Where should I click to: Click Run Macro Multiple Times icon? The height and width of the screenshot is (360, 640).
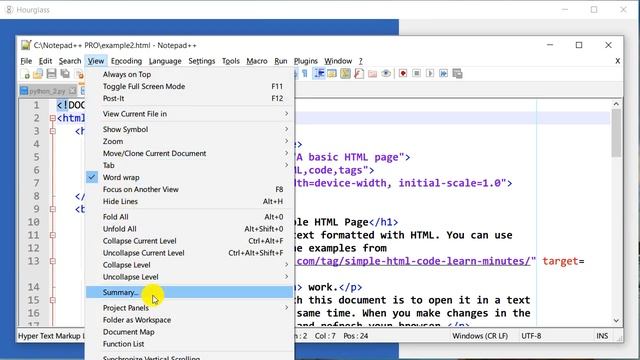coord(443,73)
